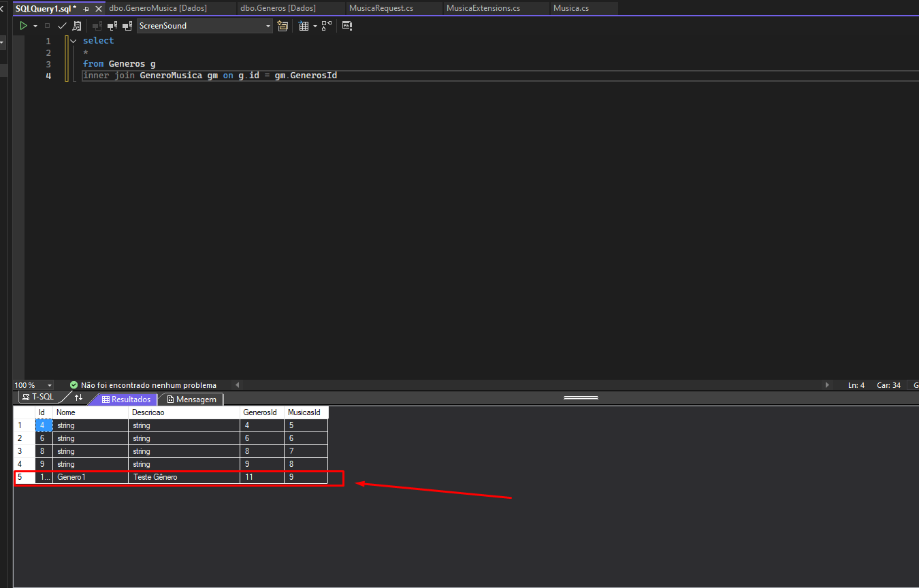Click inside the inner join line 4
The width and height of the screenshot is (919, 588).
point(210,76)
